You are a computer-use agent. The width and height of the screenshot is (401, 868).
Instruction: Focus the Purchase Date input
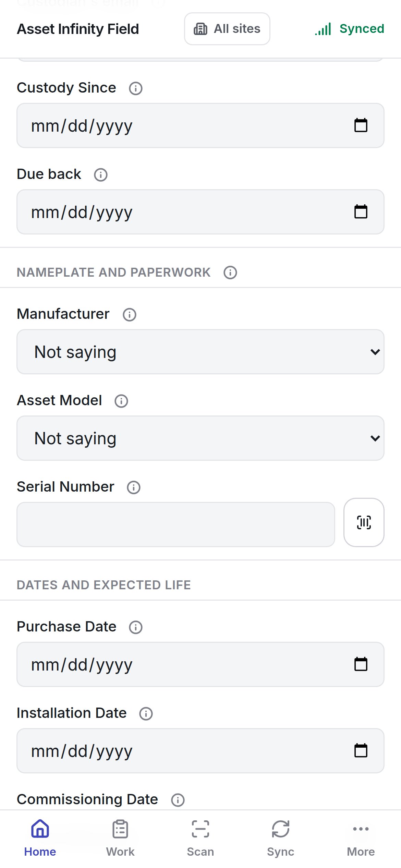[x=200, y=664]
